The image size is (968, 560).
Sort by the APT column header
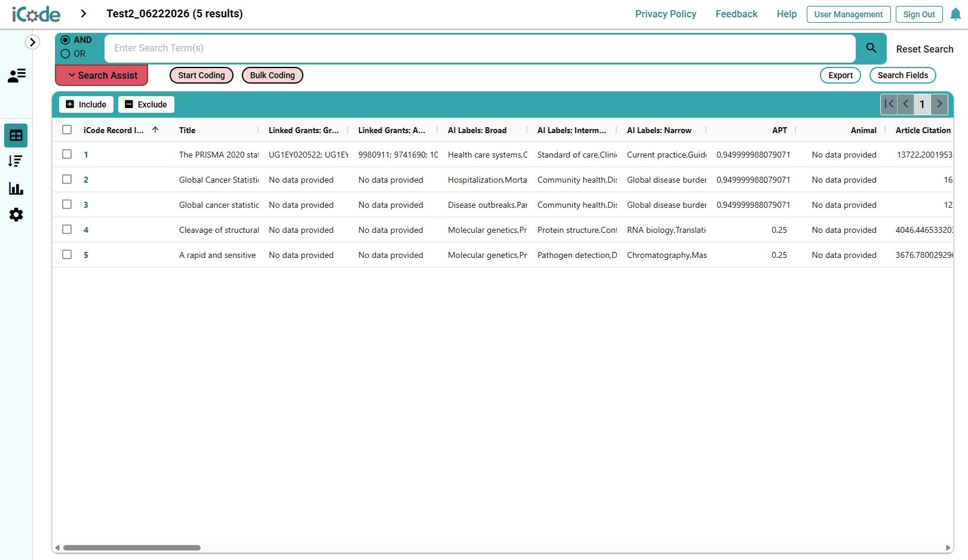[779, 130]
